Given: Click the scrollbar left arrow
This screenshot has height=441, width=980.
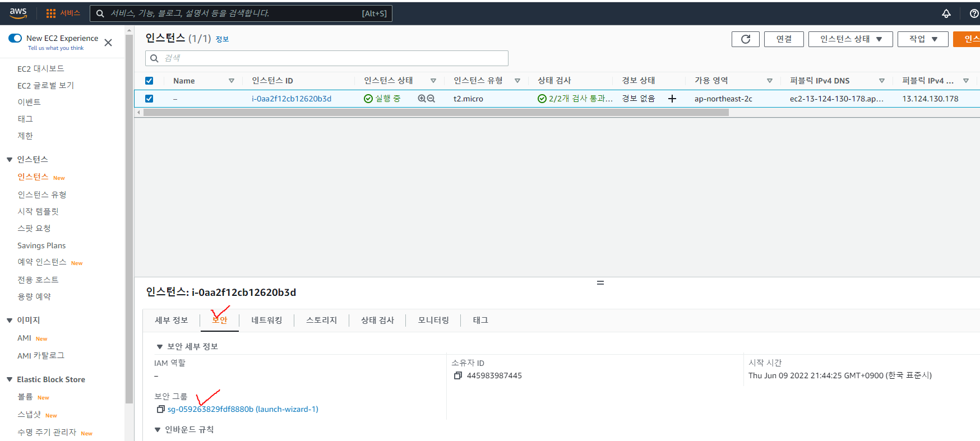Looking at the screenshot, I should [138, 113].
